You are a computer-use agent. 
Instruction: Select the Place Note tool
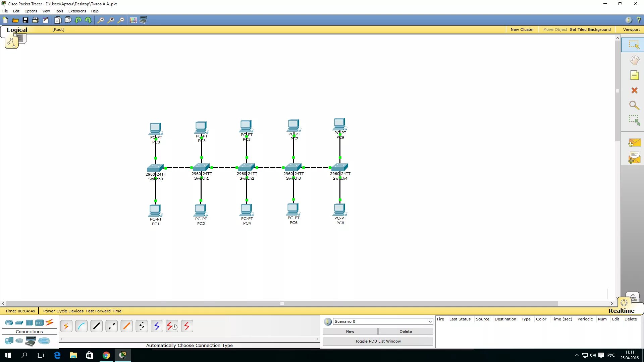click(634, 75)
